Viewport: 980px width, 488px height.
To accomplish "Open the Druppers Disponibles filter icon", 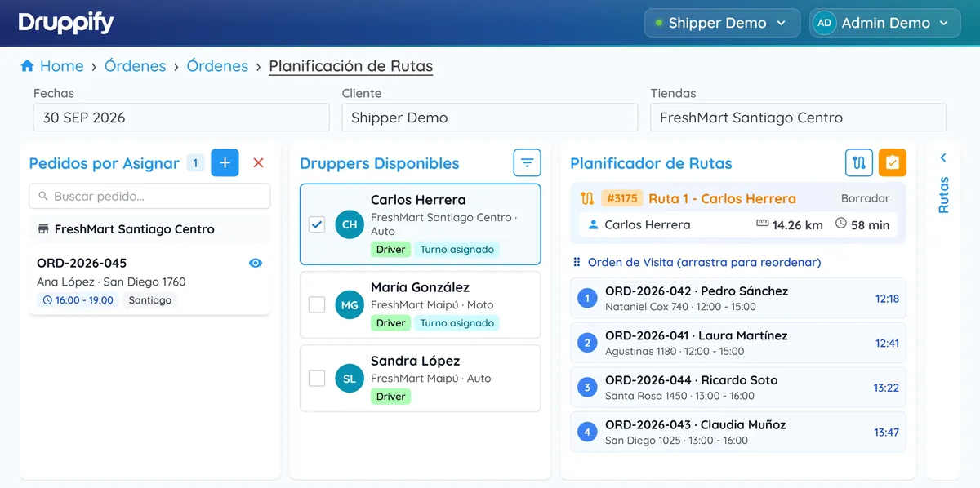I will coord(527,163).
